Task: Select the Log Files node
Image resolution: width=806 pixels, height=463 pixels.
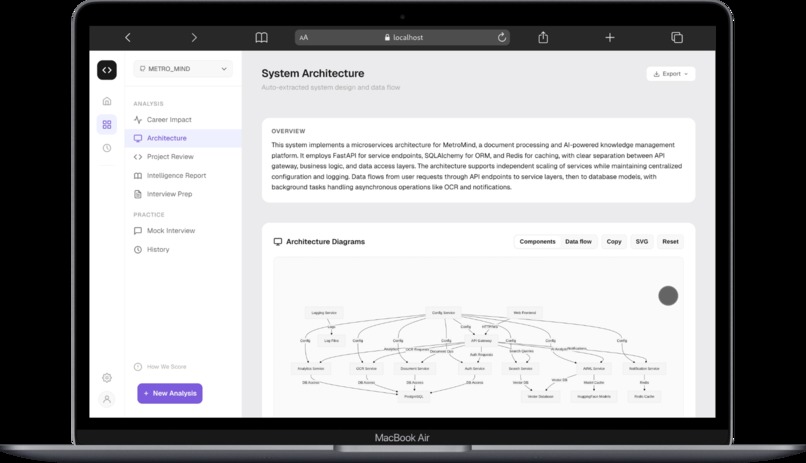Action: pyautogui.click(x=332, y=340)
